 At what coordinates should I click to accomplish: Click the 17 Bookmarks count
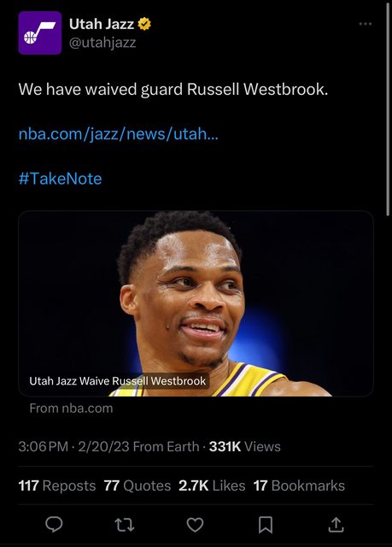tap(299, 485)
